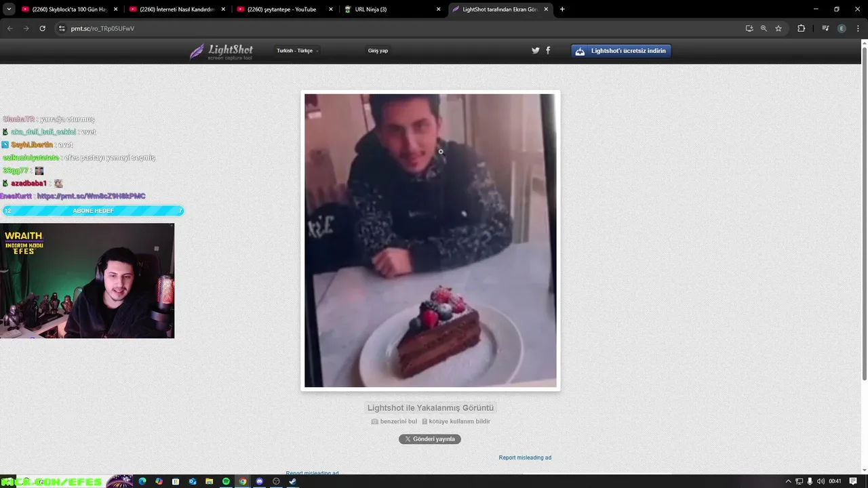Click SeyhLibertin chat message
Screen dimensions: 868x488
coord(37,144)
